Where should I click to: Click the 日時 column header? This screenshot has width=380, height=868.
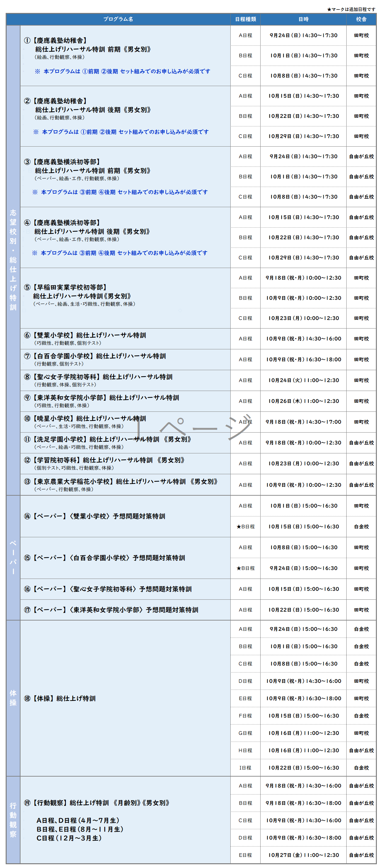[x=303, y=19]
